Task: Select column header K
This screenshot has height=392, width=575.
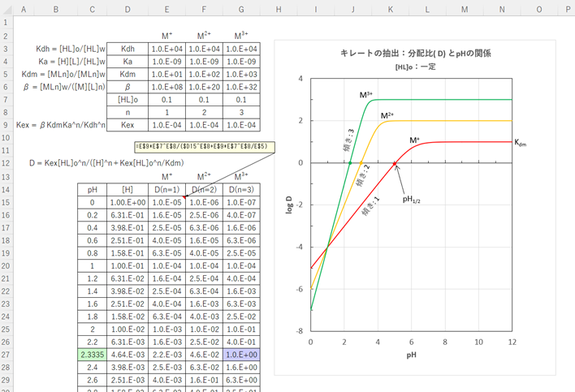Action: click(x=390, y=10)
